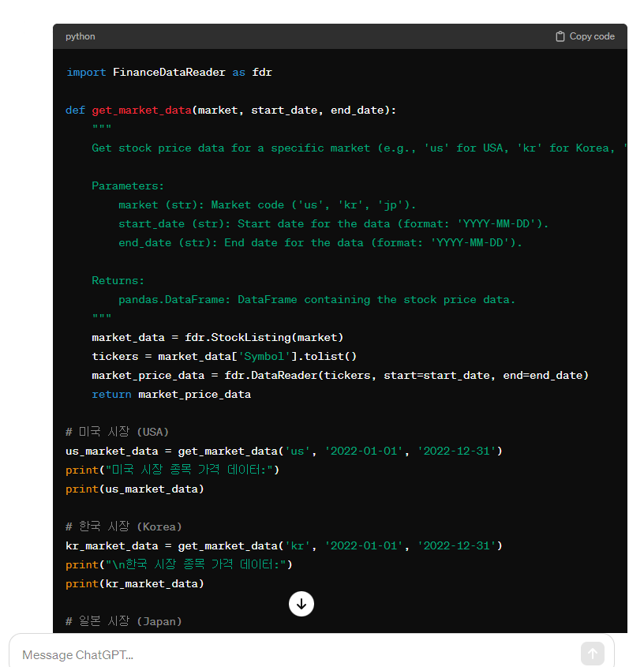Click the fdr.DataReader(tickers, ...) line
Viewport: 644px width, 667px height.
point(340,375)
